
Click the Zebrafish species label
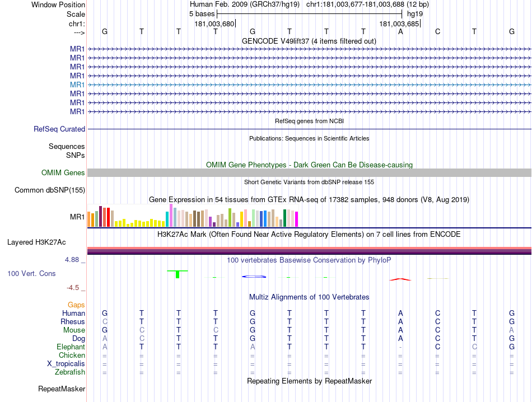pyautogui.click(x=70, y=372)
